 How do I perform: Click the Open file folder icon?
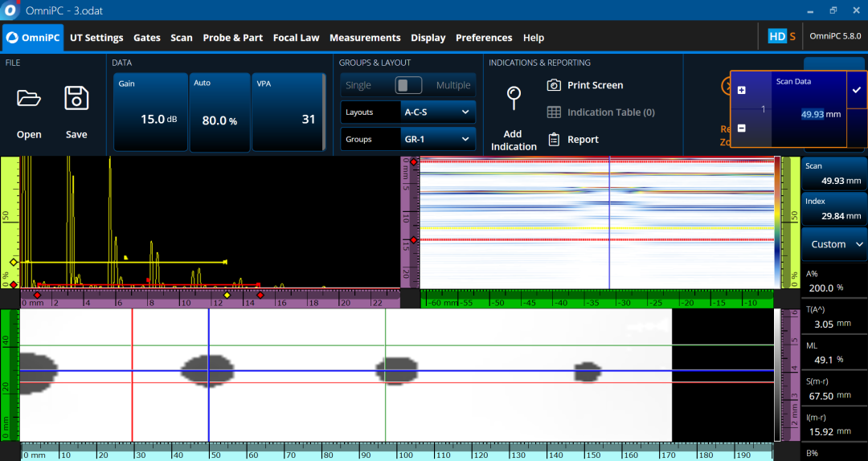(x=29, y=99)
